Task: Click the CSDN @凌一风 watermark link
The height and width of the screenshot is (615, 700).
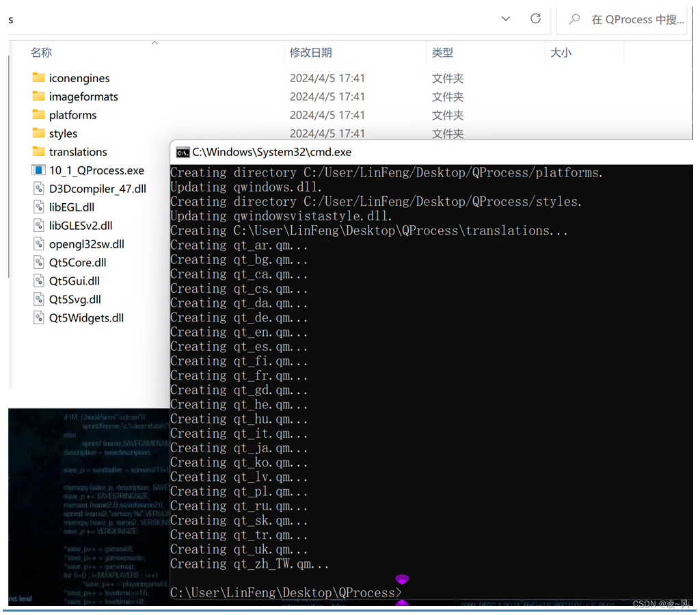Action: click(660, 603)
